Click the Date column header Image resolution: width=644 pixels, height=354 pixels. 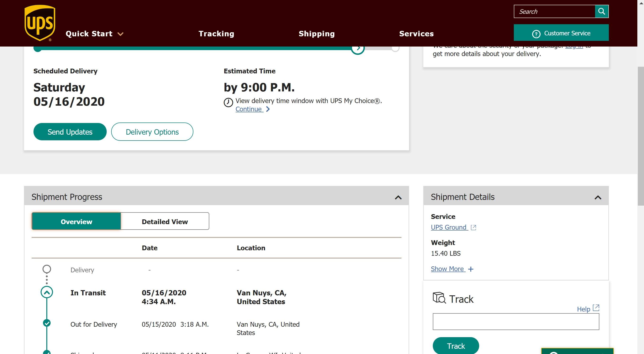149,248
